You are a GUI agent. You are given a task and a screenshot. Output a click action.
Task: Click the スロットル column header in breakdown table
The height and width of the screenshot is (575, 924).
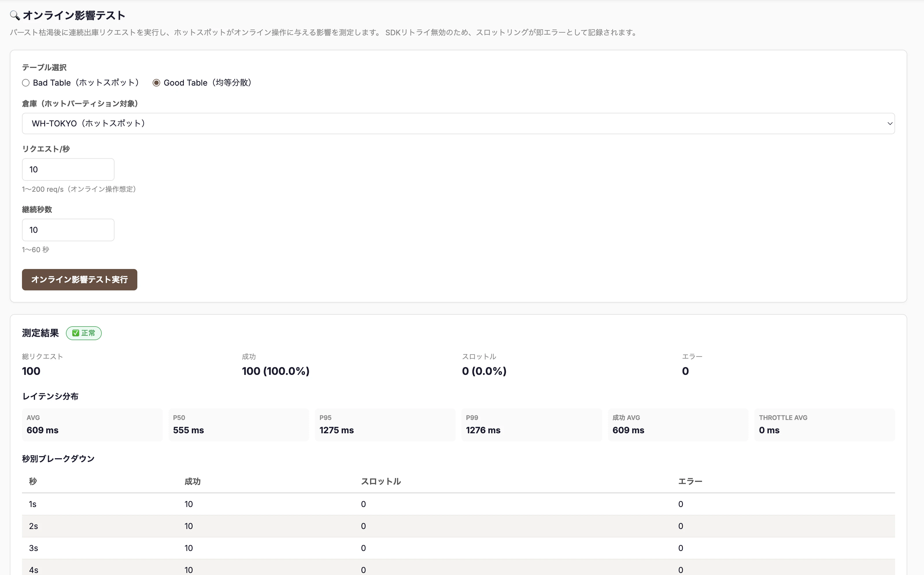coord(381,482)
